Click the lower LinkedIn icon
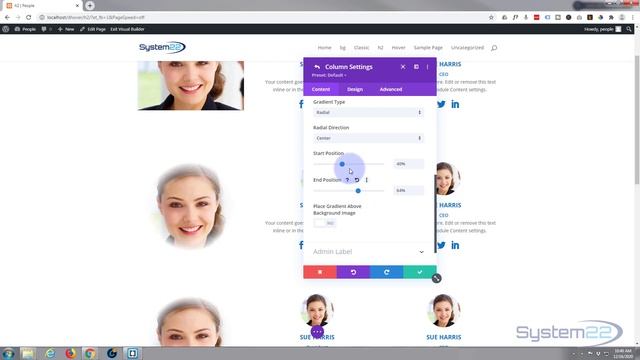The height and width of the screenshot is (360, 640). [x=455, y=245]
